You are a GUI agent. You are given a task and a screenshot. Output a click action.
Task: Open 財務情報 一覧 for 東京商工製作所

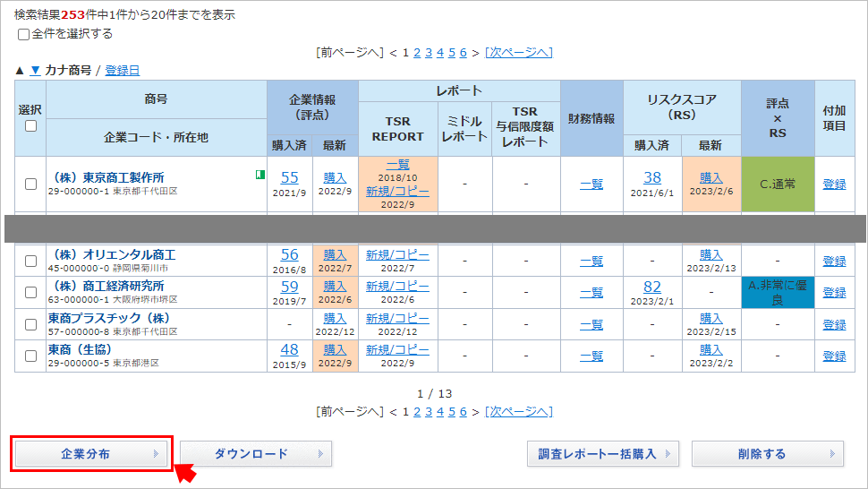tap(591, 184)
